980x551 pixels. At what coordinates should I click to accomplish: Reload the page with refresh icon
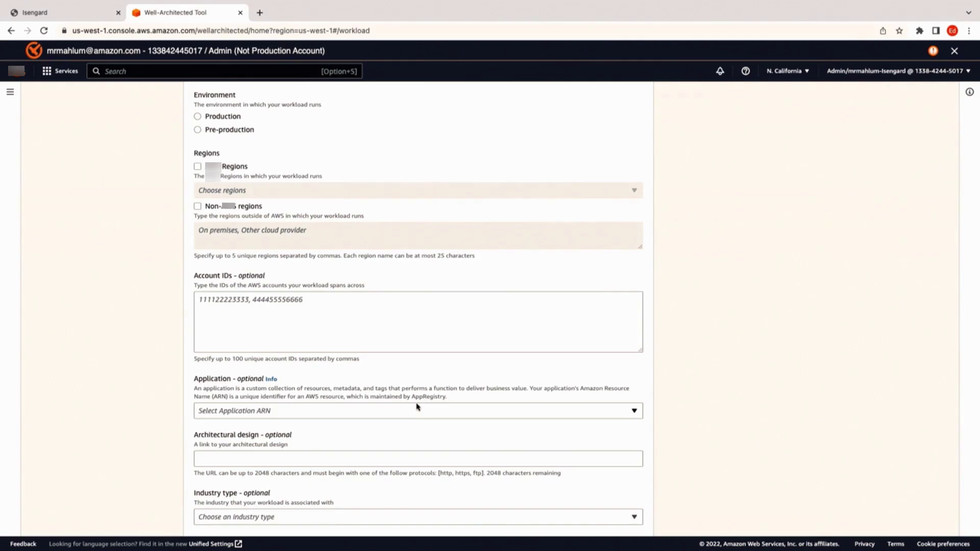pos(44,31)
